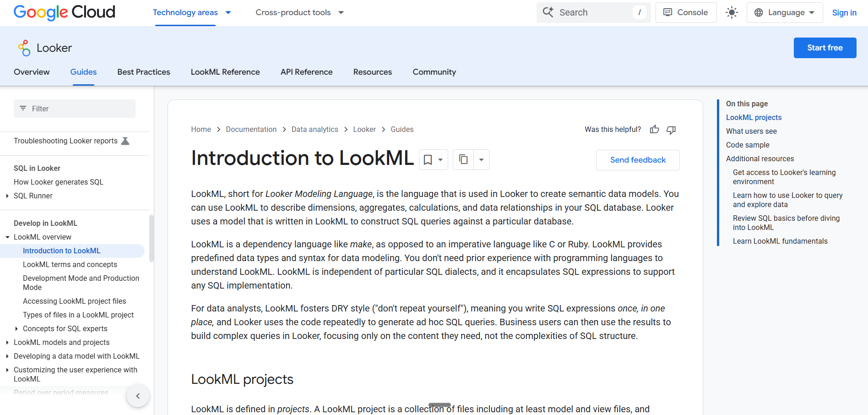Open How Looker generates SQL page
This screenshot has height=415, width=868.
pyautogui.click(x=59, y=182)
